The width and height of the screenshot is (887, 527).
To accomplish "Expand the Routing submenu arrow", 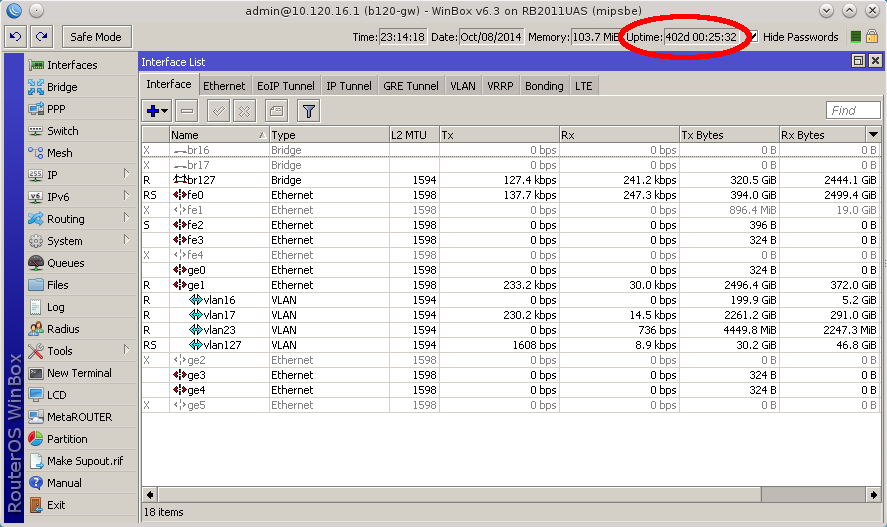I will pos(126,218).
